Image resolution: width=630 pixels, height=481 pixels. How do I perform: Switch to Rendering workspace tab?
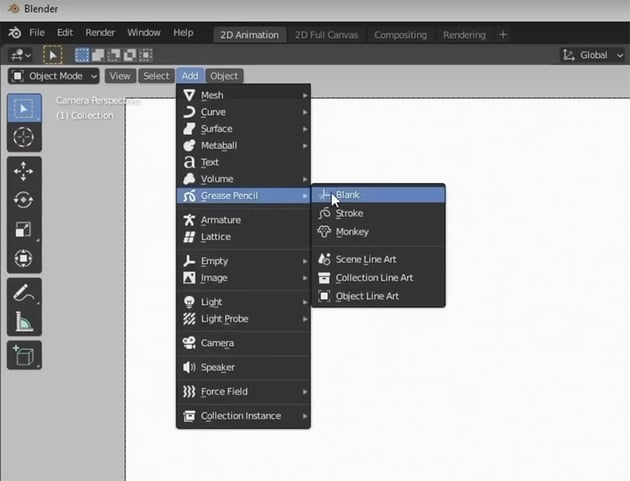tap(464, 35)
